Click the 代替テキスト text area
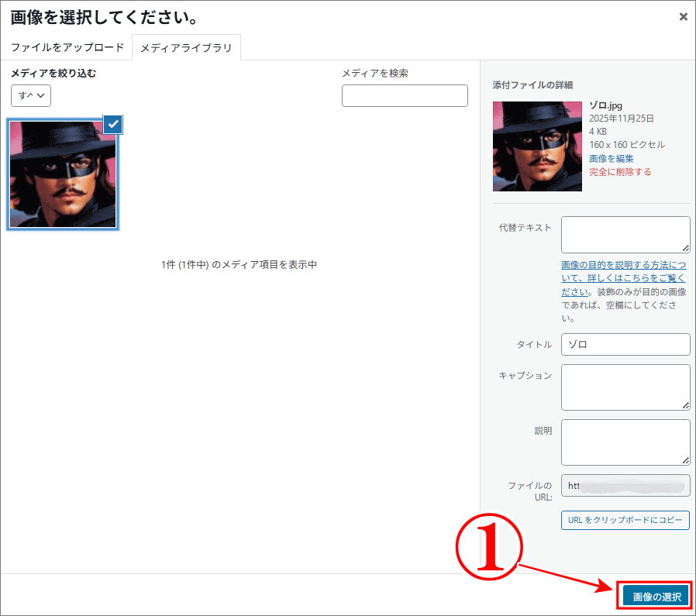The image size is (696, 616). [625, 234]
